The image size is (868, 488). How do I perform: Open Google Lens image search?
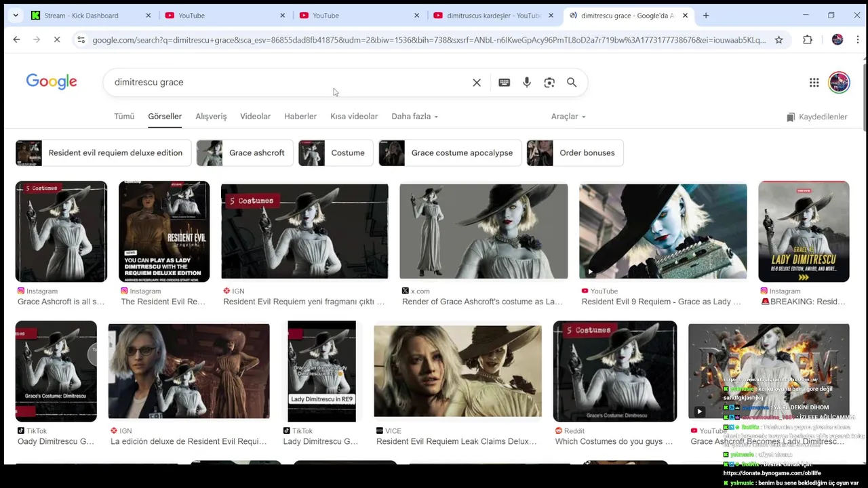coord(549,82)
